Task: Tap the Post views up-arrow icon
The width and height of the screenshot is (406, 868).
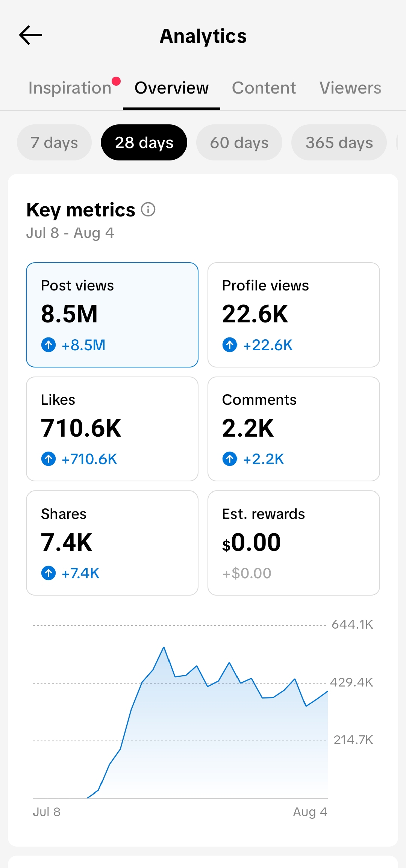Action: (x=48, y=345)
